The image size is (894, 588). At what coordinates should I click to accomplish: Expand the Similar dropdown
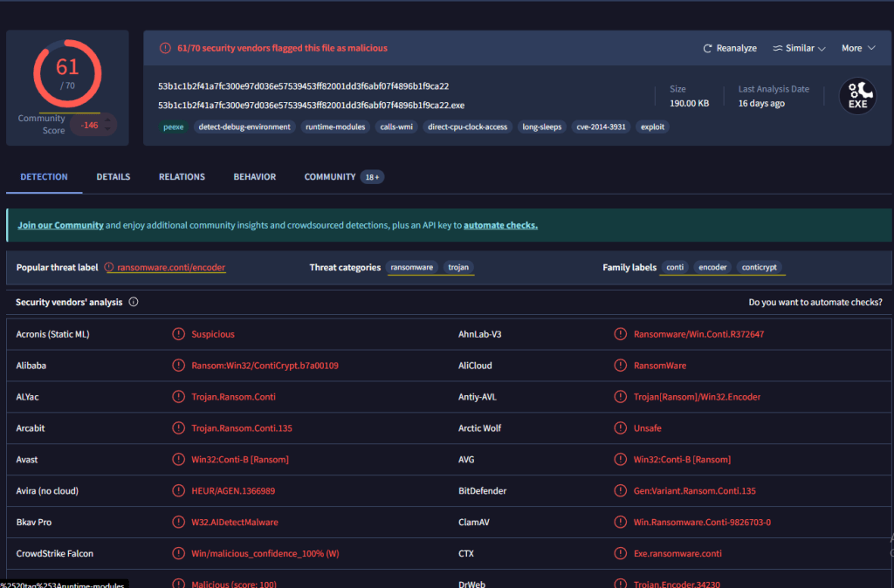799,49
